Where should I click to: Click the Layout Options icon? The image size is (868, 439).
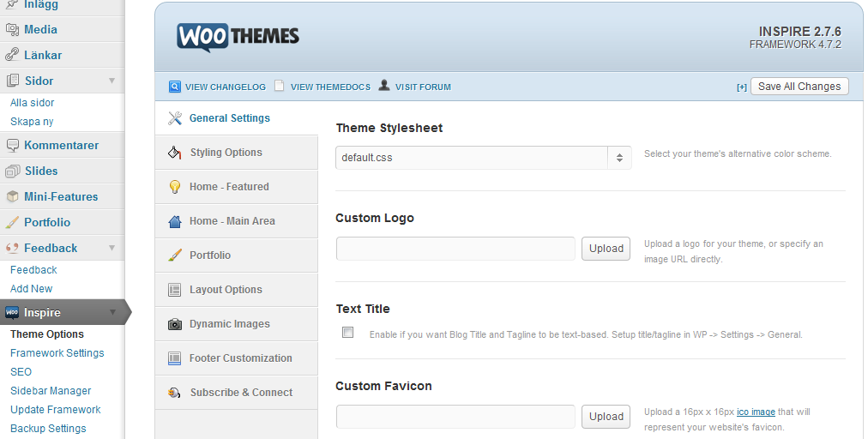pyautogui.click(x=175, y=290)
